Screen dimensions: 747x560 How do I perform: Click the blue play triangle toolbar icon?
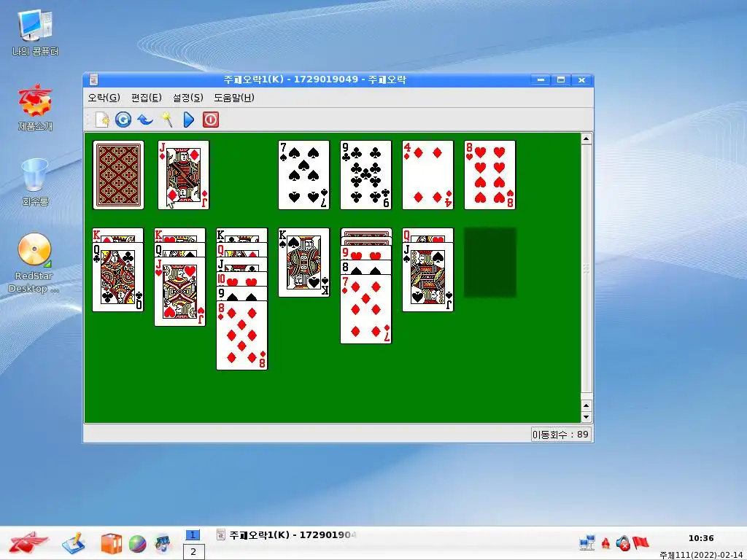189,120
